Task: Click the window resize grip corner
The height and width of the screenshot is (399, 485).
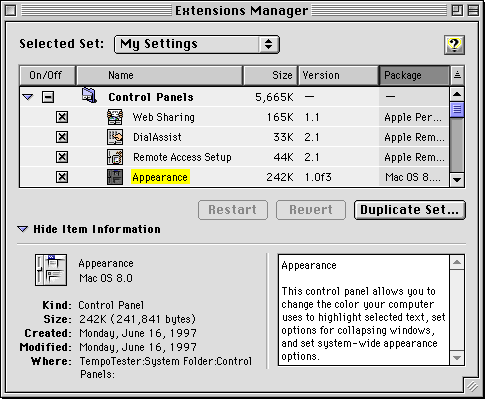Action: click(472, 386)
